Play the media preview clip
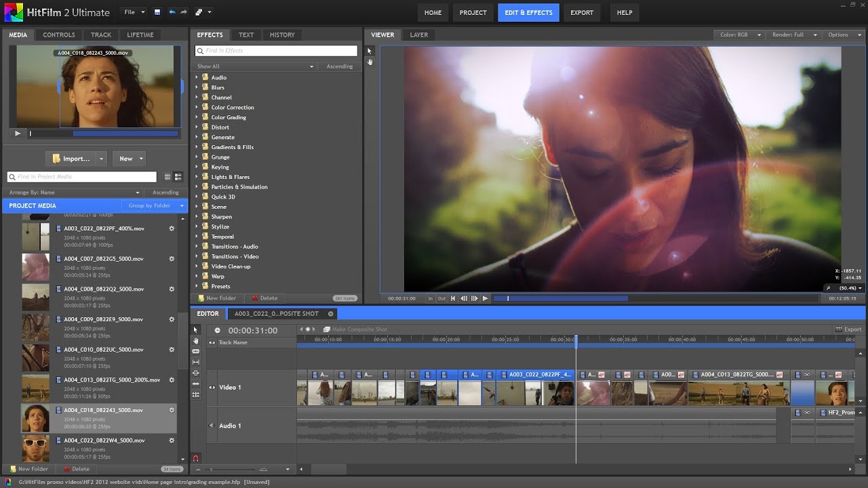 point(18,134)
